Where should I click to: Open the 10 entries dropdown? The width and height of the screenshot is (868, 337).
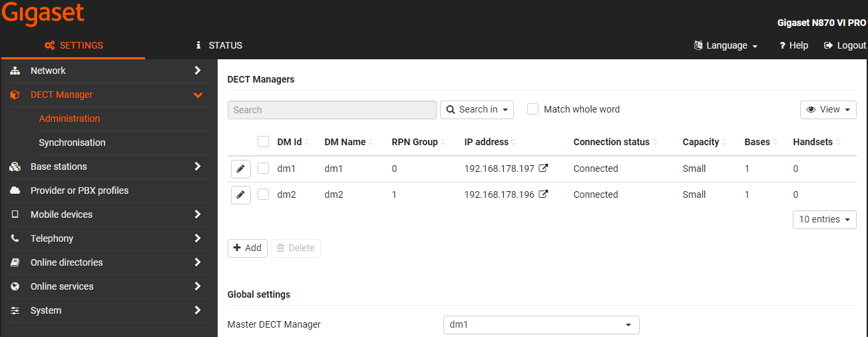[x=825, y=220]
